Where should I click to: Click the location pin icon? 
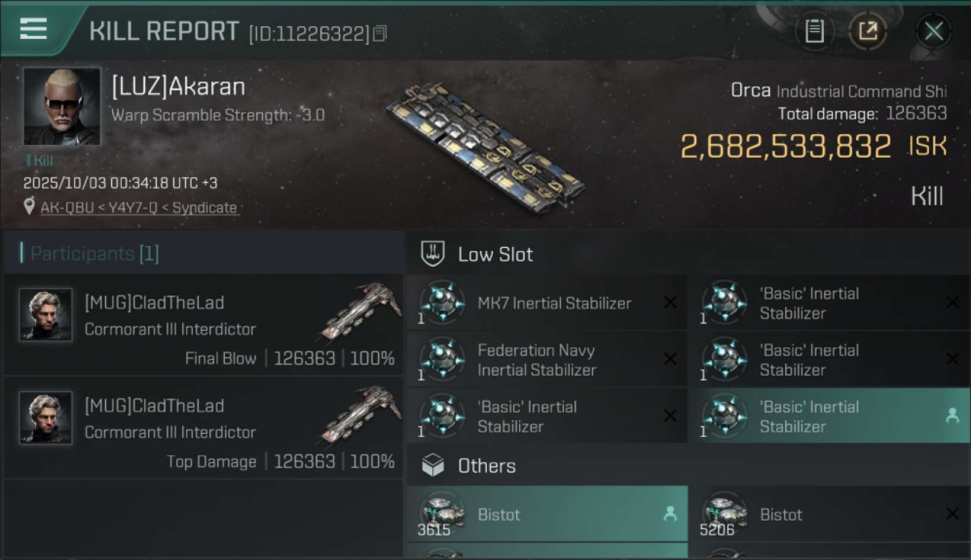click(x=29, y=207)
